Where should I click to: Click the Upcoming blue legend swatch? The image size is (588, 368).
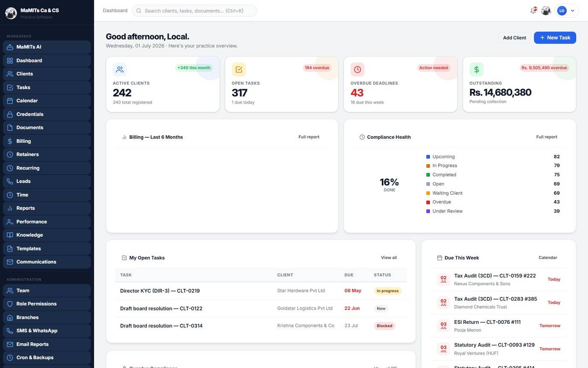[x=428, y=156]
